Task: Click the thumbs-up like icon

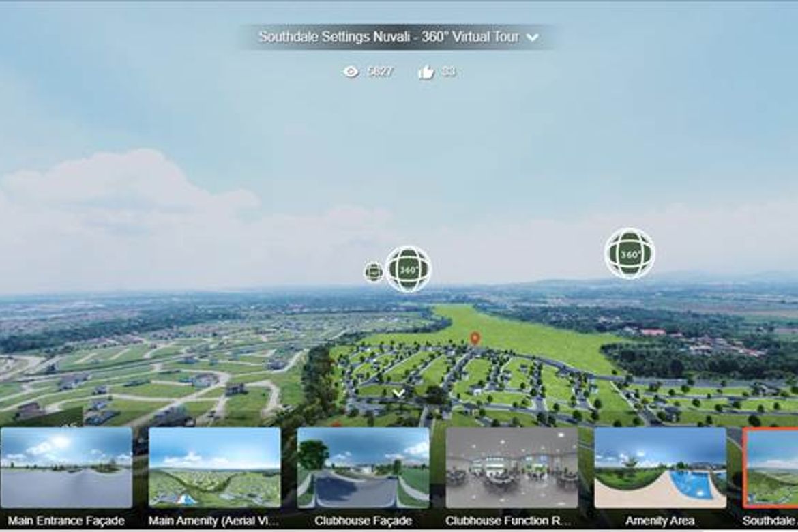Action: [426, 72]
